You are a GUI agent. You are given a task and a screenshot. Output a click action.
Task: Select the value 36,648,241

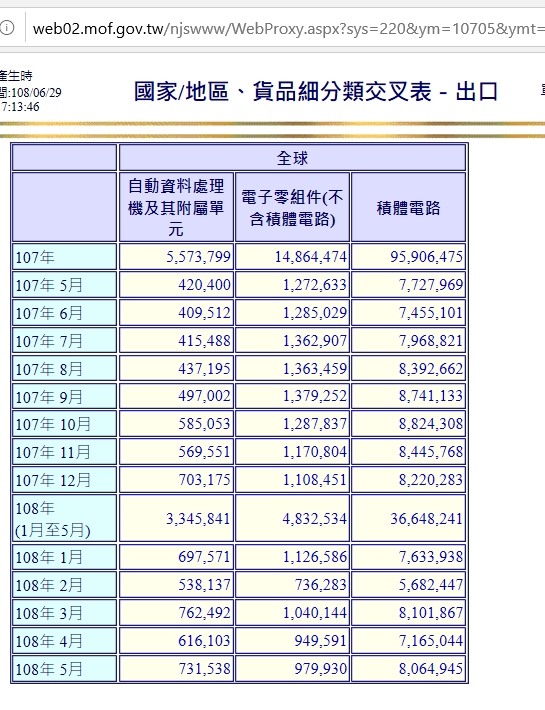coord(426,518)
